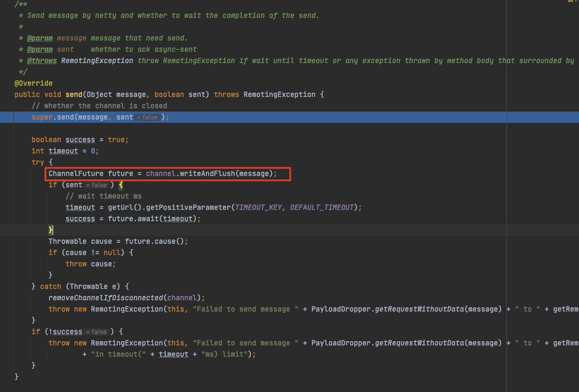Click 'ChannelFuture' type name

(76, 174)
